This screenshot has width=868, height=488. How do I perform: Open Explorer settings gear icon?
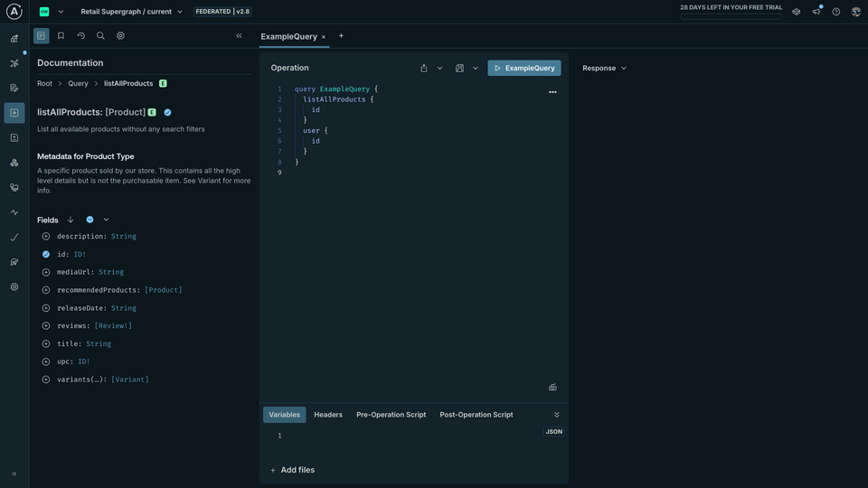click(x=120, y=36)
